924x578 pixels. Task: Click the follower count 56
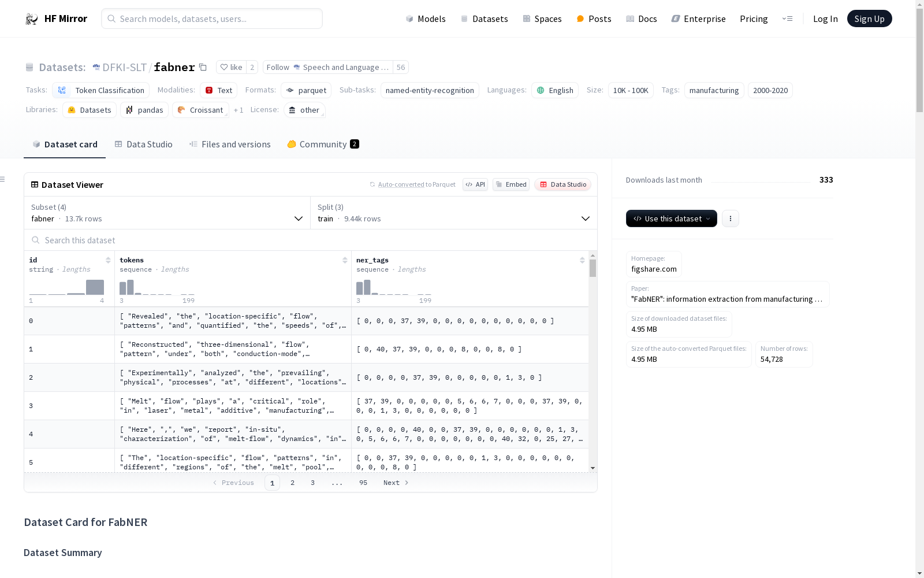click(x=401, y=67)
